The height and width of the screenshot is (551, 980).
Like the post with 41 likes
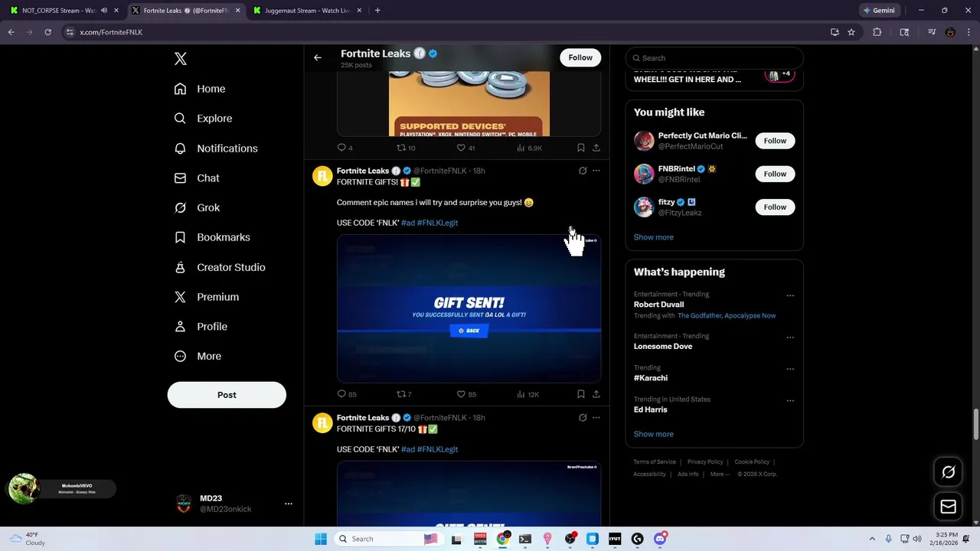tap(466, 148)
